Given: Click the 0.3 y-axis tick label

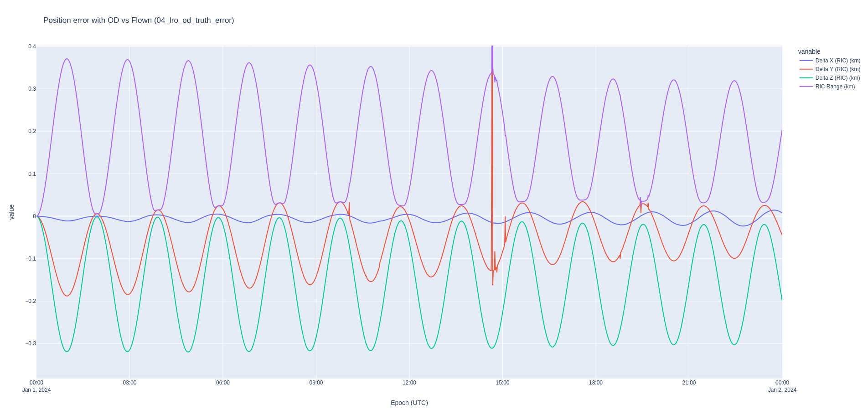Looking at the screenshot, I should point(32,89).
